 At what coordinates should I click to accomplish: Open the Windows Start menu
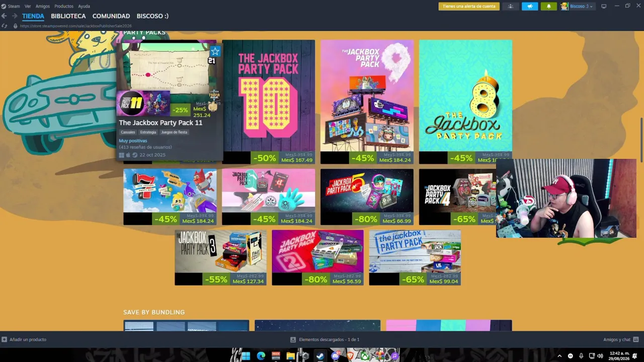coord(246,356)
